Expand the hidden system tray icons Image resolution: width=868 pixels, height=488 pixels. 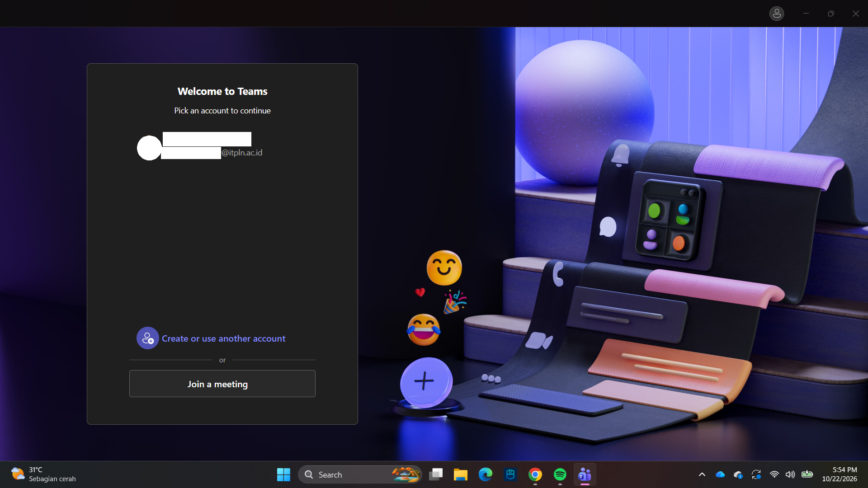coord(702,474)
